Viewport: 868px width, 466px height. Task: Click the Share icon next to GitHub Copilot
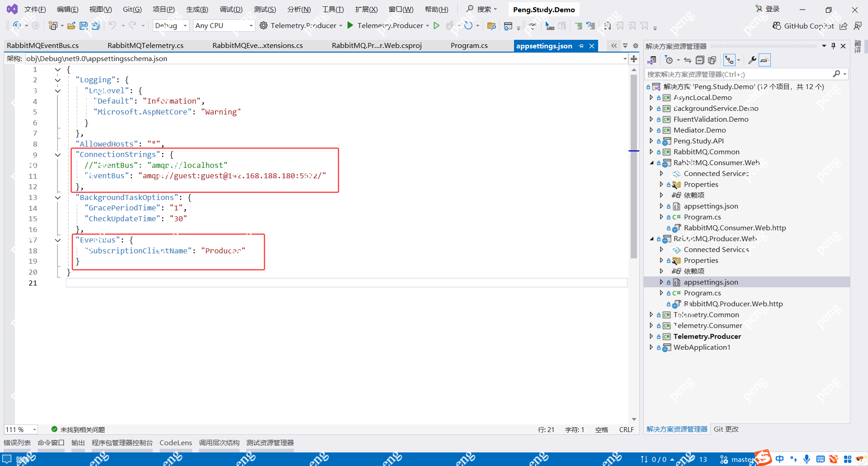844,26
